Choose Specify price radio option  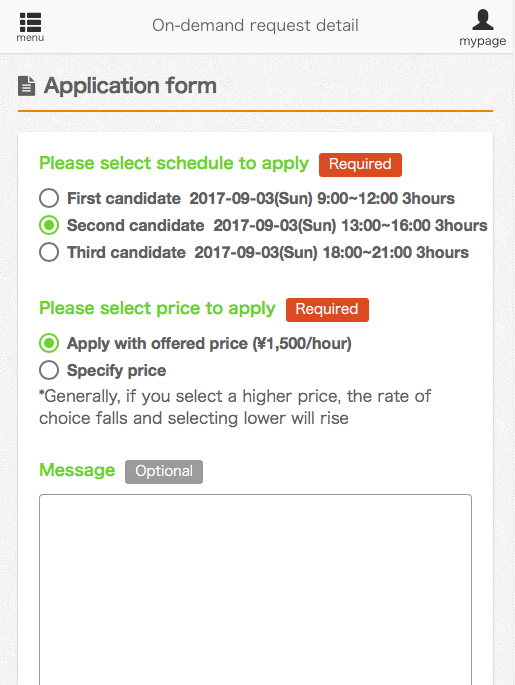point(49,370)
